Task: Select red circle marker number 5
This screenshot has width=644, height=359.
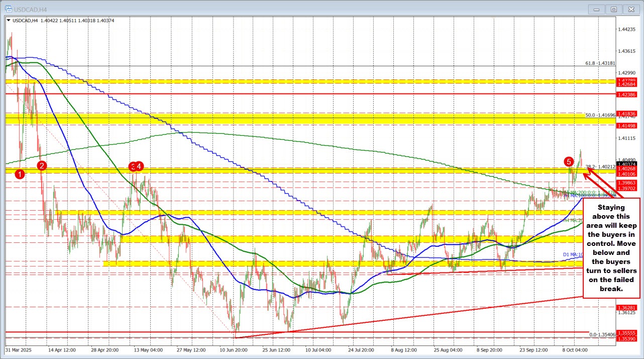Action: 569,161
